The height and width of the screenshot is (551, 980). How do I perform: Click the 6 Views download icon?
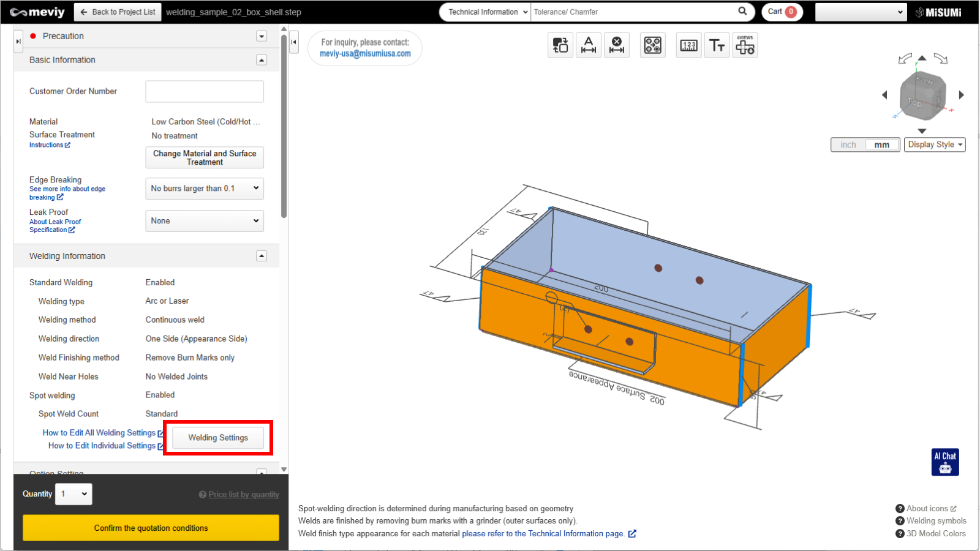745,45
